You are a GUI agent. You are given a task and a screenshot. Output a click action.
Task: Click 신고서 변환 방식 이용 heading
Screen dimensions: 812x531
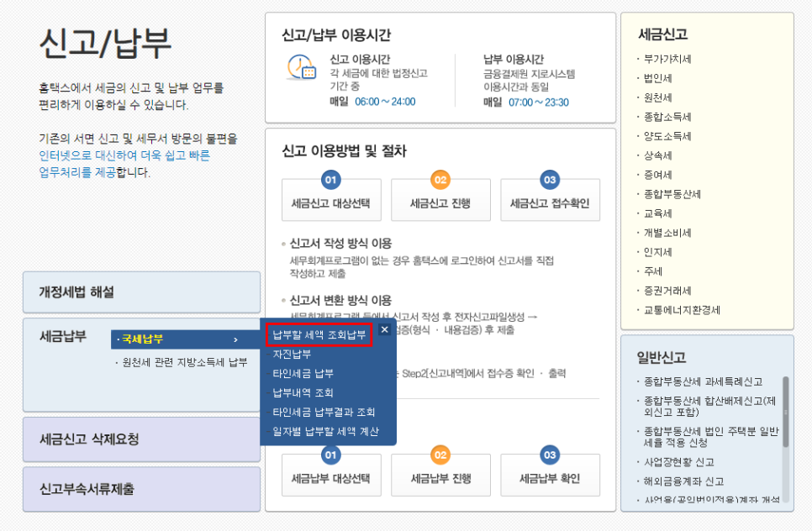(340, 300)
